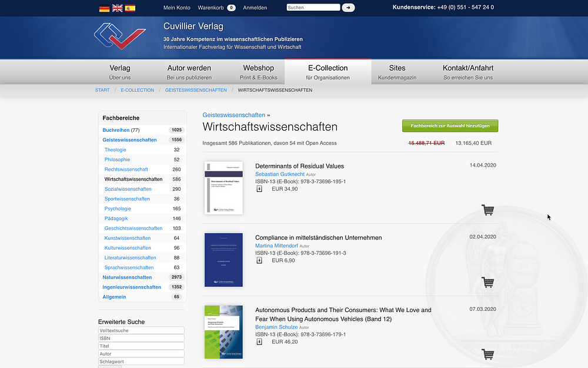Open Determinants of Residual Values cover thumbnail
588x368 pixels.
(223, 188)
